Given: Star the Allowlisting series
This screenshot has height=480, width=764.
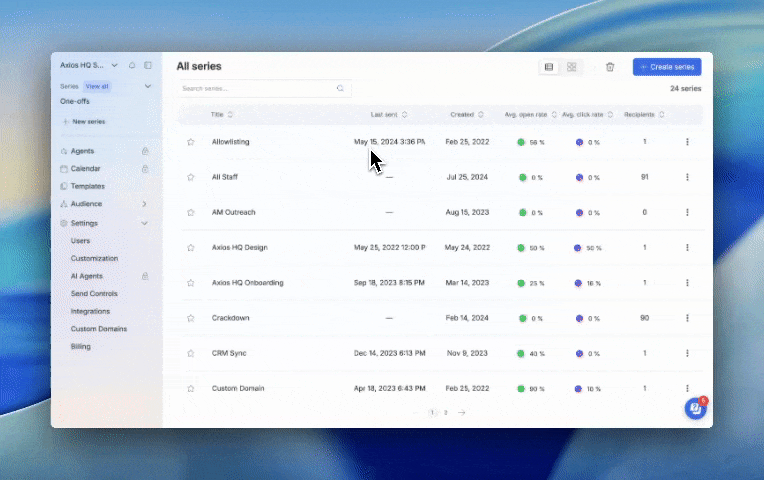Looking at the screenshot, I should pos(191,142).
